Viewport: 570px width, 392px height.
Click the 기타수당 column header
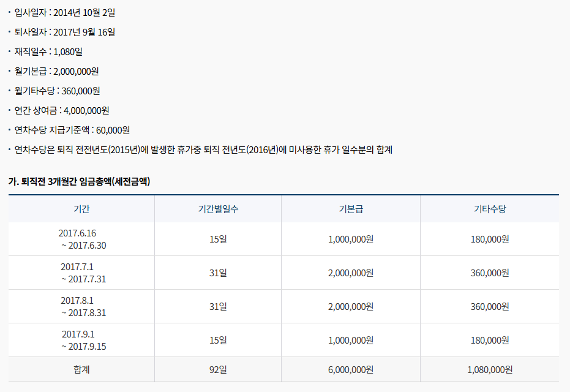(x=489, y=209)
